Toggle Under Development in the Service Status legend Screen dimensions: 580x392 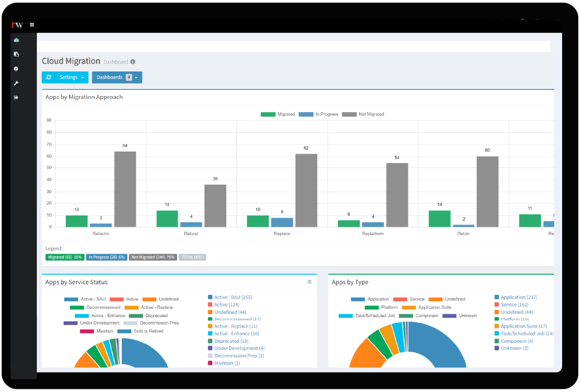92,323
